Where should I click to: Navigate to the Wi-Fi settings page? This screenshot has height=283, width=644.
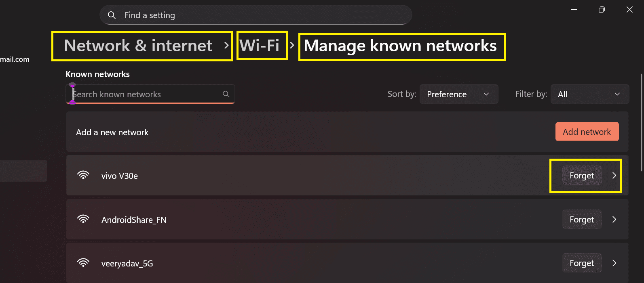tap(262, 45)
